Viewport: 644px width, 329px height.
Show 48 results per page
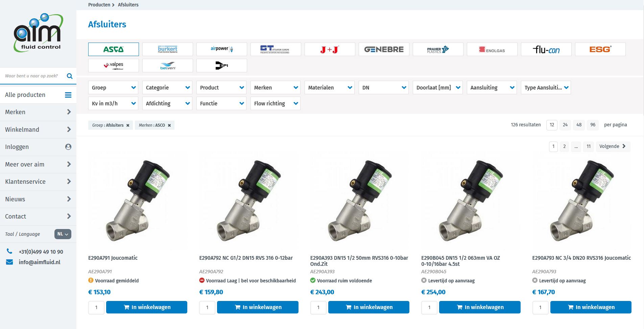click(x=579, y=125)
